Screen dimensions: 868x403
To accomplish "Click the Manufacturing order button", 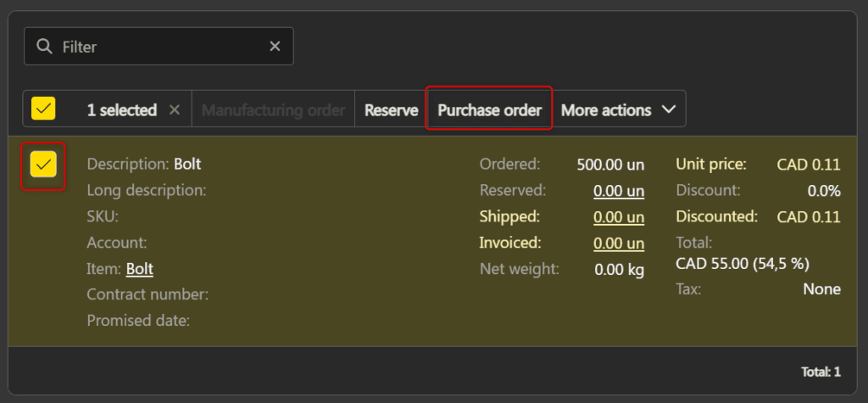I will click(273, 110).
